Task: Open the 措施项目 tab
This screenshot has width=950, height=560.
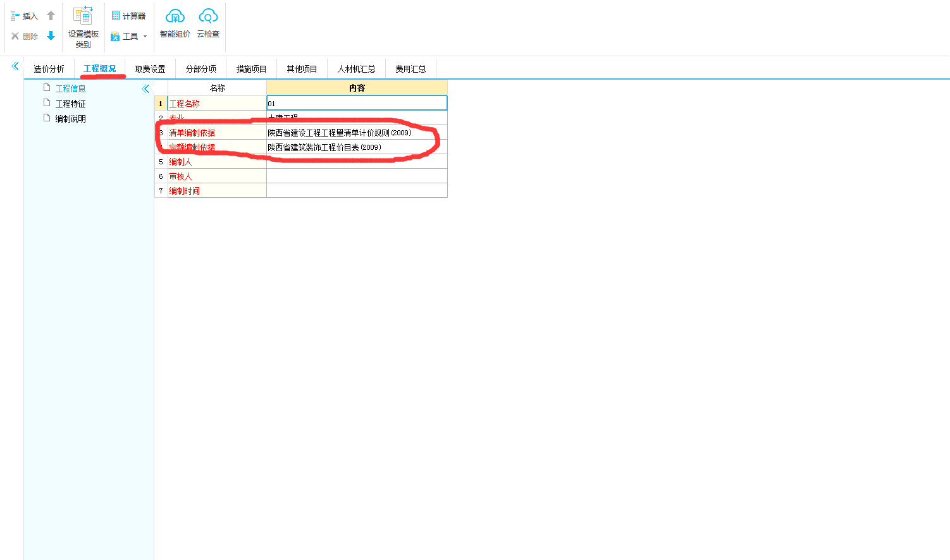Action: coord(252,69)
